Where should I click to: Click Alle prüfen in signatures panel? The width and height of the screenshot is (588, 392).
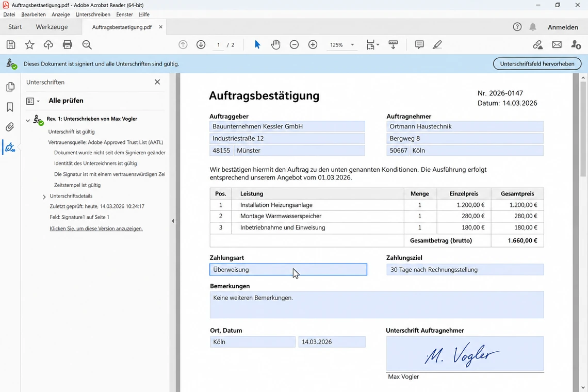(66, 101)
